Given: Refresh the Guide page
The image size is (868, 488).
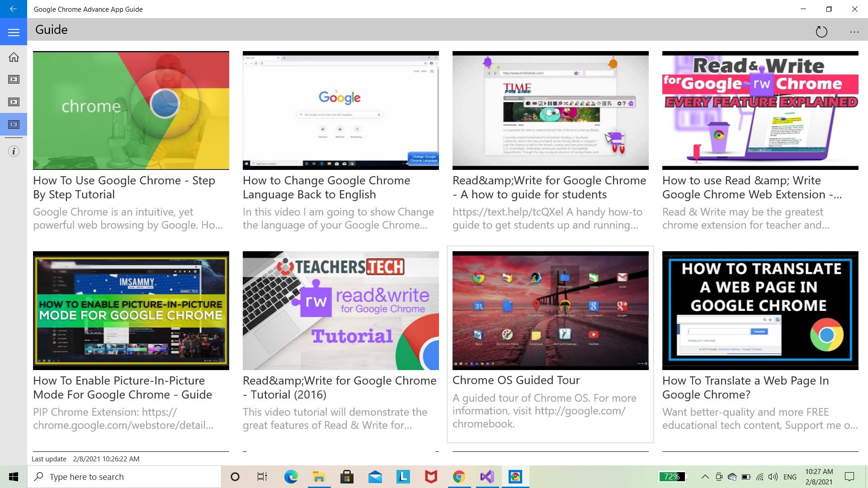Looking at the screenshot, I should [x=821, y=32].
